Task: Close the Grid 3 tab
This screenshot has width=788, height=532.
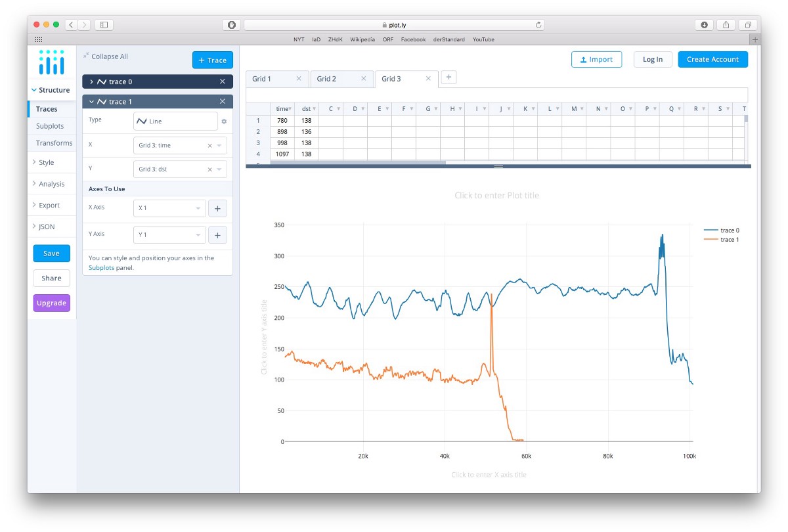Action: pyautogui.click(x=428, y=79)
